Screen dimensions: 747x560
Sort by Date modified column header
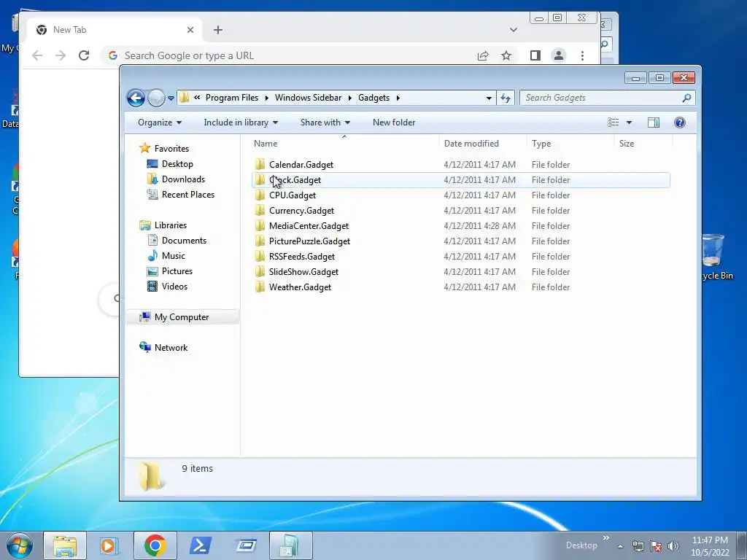click(483, 144)
